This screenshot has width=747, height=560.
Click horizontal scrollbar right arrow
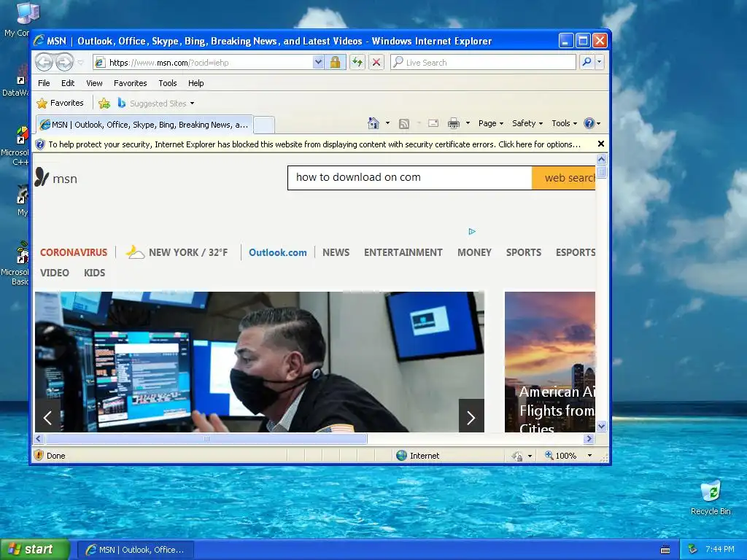point(589,438)
